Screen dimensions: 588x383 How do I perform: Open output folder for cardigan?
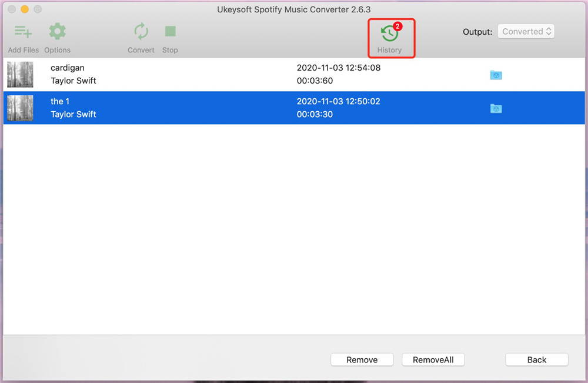click(x=496, y=75)
